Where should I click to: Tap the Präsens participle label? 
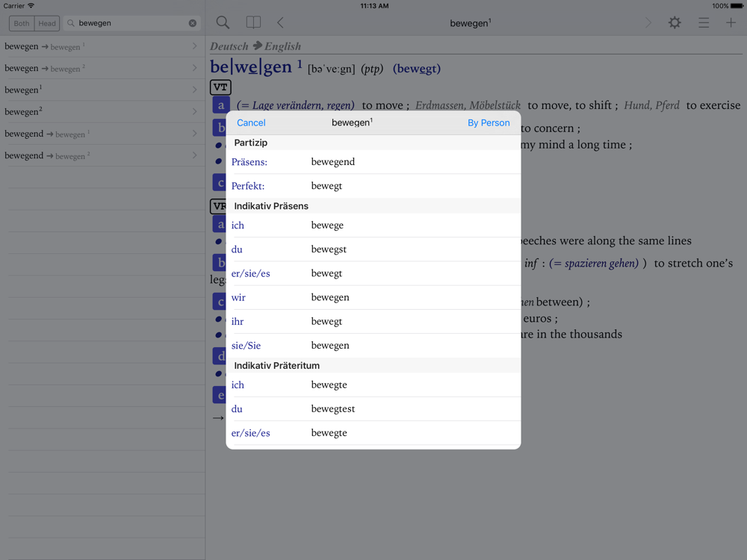[x=249, y=162]
